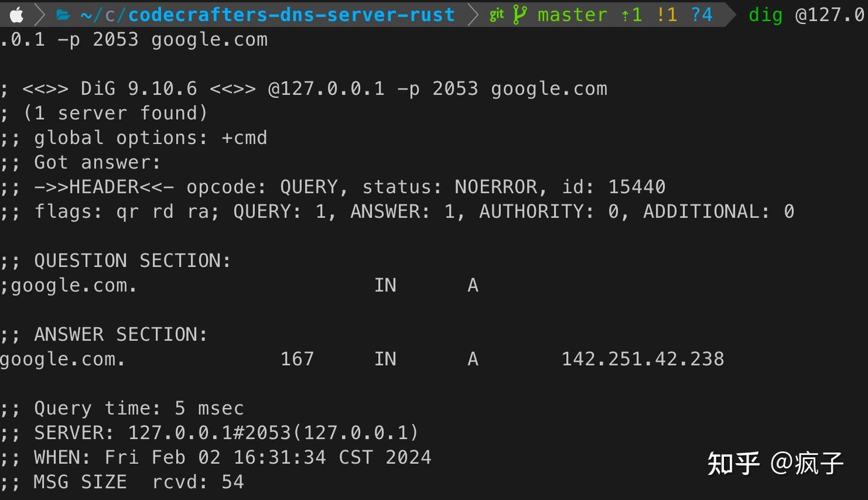The height and width of the screenshot is (500, 868).
Task: Click the !1 modified files indicator
Action: point(667,14)
